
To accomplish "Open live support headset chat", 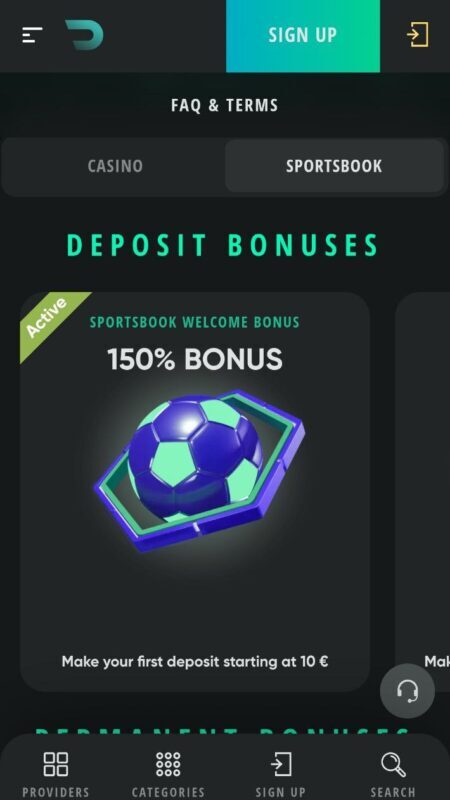I will pos(407,691).
